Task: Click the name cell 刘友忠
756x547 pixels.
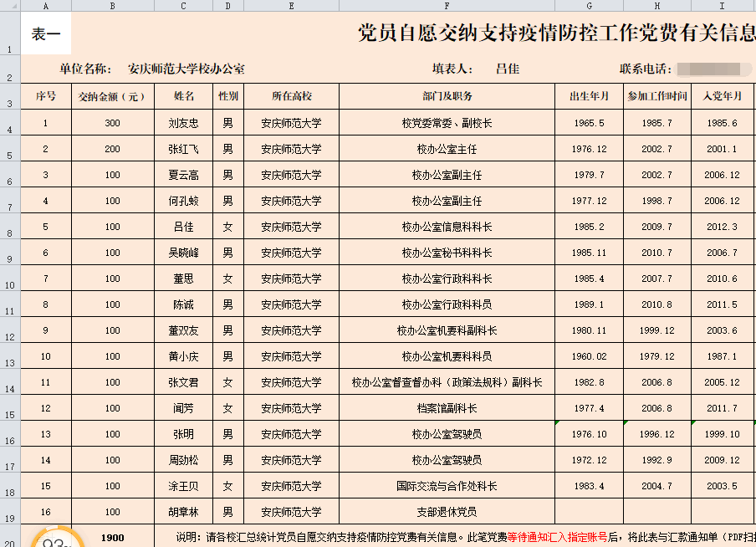Action: pos(183,123)
